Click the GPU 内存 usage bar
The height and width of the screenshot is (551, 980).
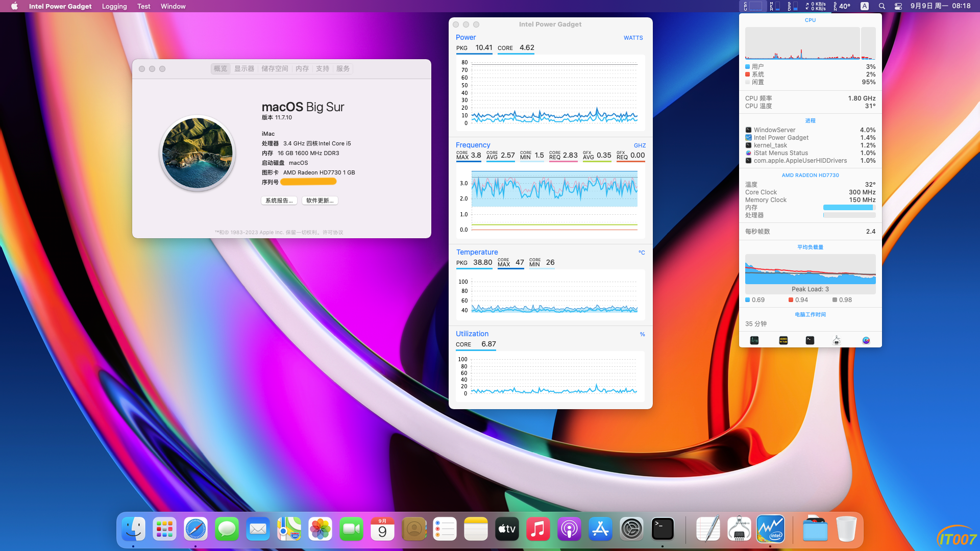click(x=849, y=208)
